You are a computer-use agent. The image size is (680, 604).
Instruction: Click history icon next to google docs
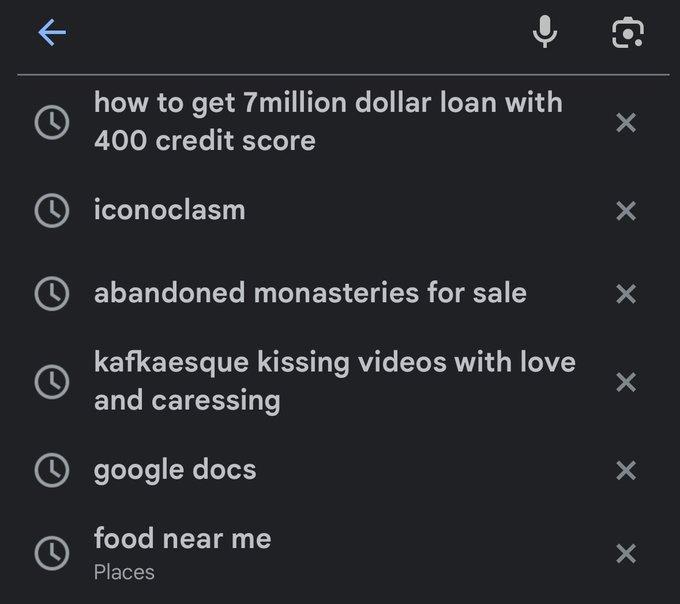coord(52,470)
